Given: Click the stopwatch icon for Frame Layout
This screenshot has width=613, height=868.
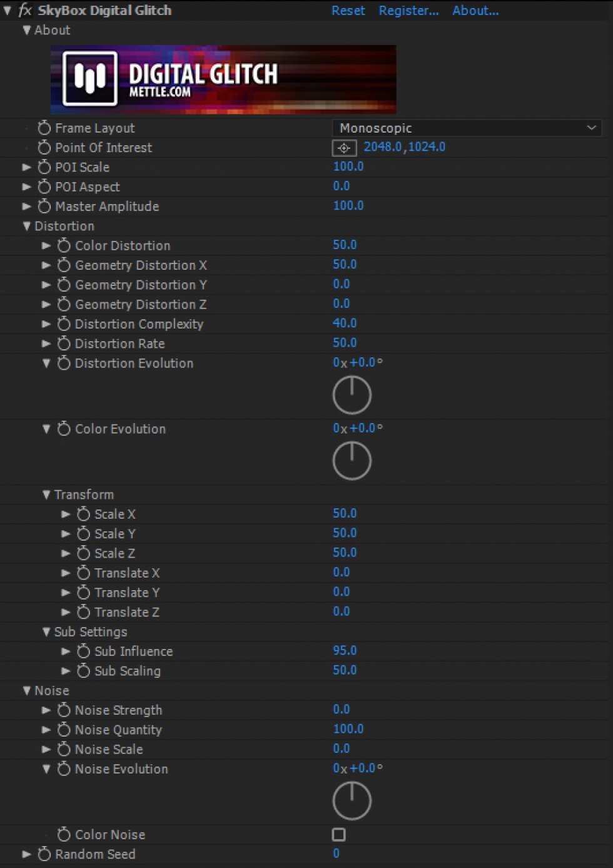Looking at the screenshot, I should tap(44, 128).
